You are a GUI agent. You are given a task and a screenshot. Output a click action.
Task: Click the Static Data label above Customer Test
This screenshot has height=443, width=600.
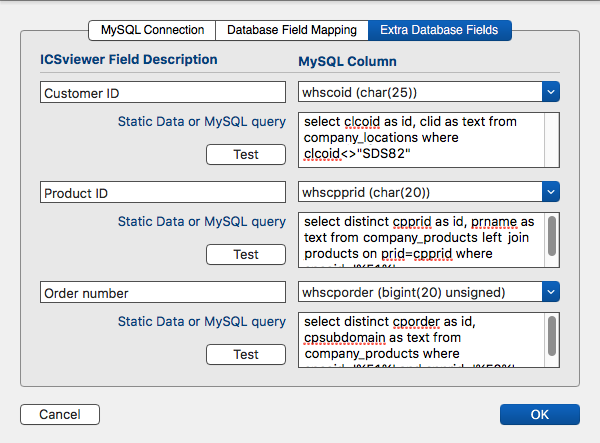(x=202, y=122)
